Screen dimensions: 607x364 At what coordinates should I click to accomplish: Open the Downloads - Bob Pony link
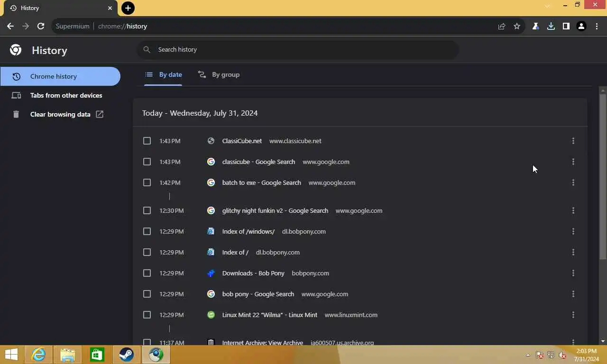(x=253, y=273)
